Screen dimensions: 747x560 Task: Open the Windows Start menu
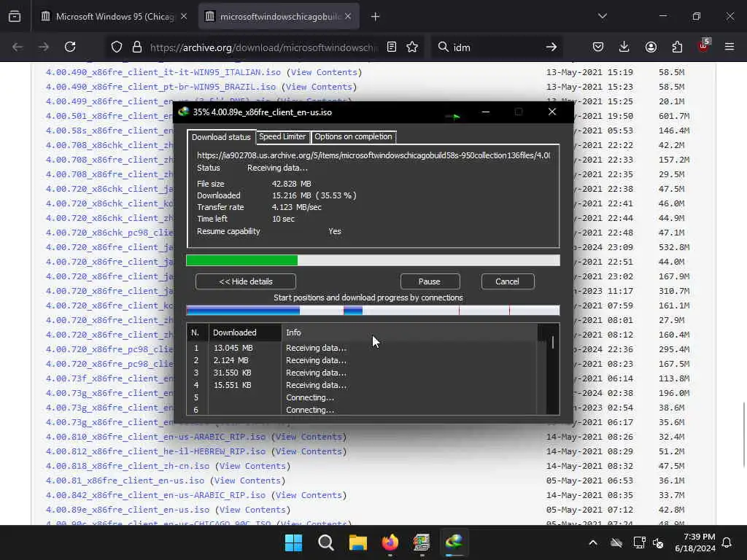click(293, 542)
